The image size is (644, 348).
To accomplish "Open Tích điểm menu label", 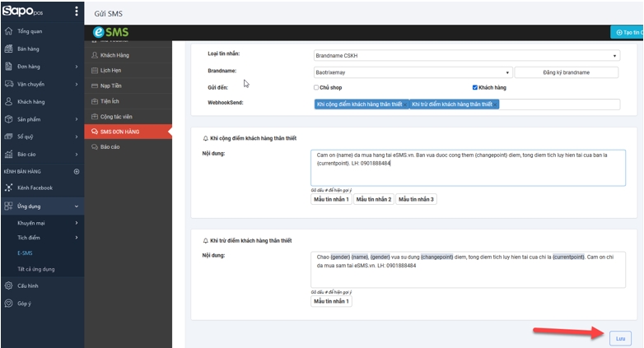I will [x=29, y=238].
